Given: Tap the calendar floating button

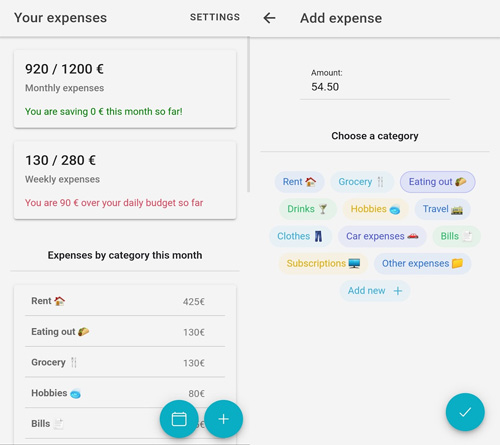Looking at the screenshot, I should tap(179, 419).
